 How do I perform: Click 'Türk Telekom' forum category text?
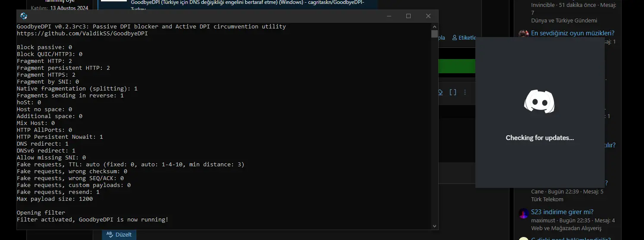[x=547, y=199]
